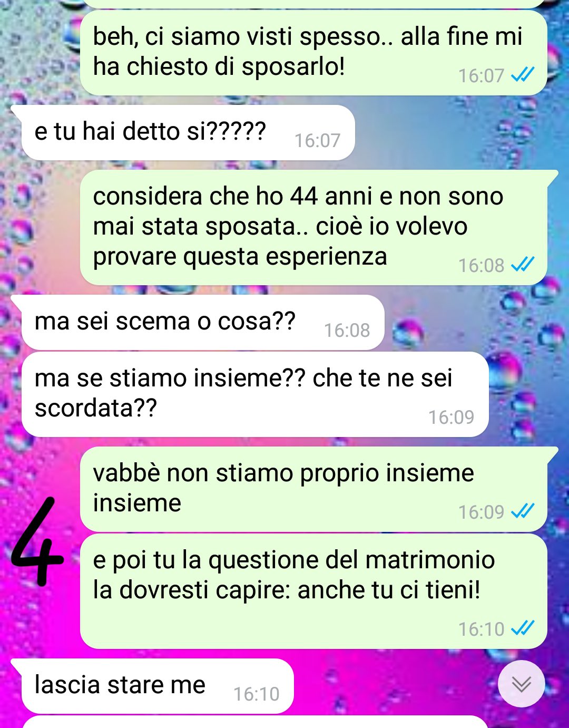Tap double check on 'matrimonio' message
Viewport: 569px width, 728px height.
point(523,628)
